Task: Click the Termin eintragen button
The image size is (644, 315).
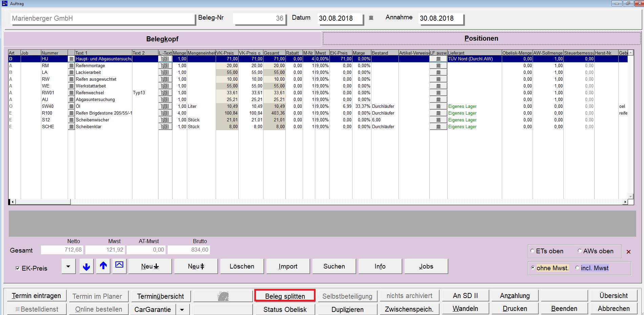Action: (36, 296)
